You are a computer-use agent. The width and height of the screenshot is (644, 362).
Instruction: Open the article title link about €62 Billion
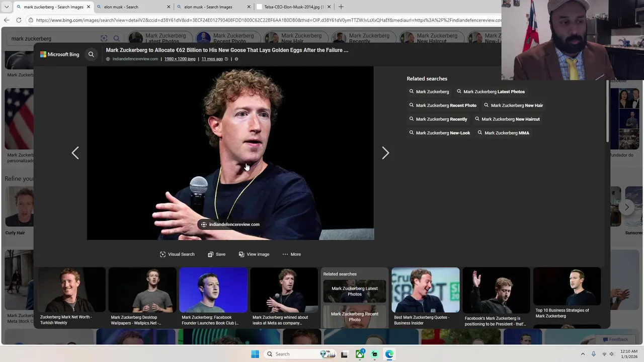[x=227, y=50]
